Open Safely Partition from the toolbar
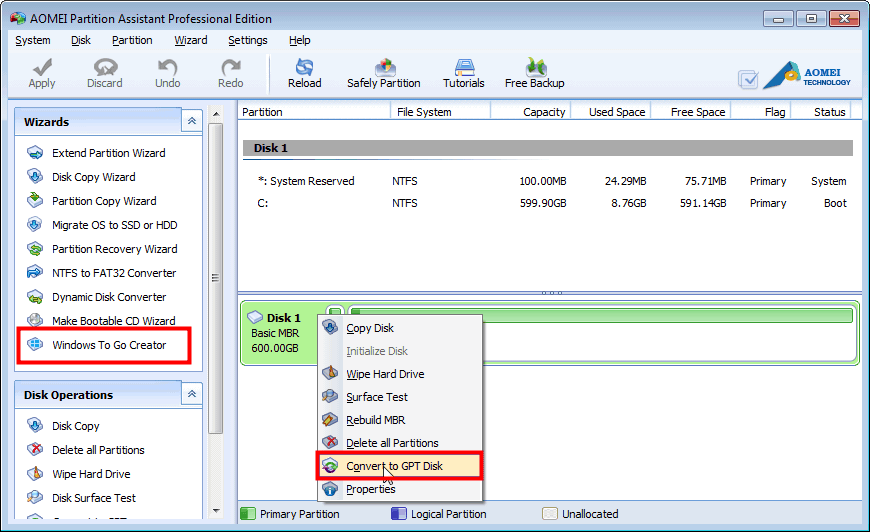 point(384,74)
